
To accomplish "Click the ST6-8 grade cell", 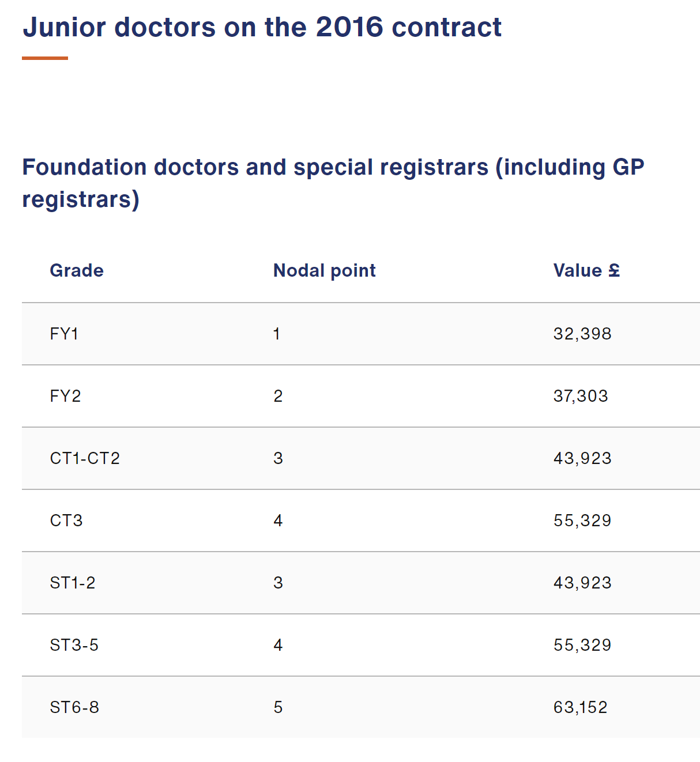I will coord(74,707).
